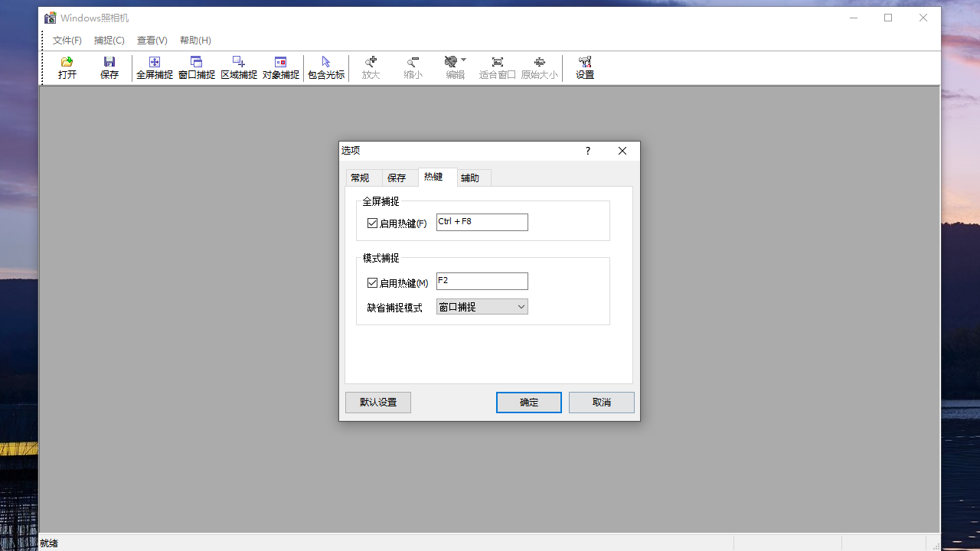980x551 pixels.
Task: Click the 适合窗口 fit-to-window icon
Action: pyautogui.click(x=497, y=67)
